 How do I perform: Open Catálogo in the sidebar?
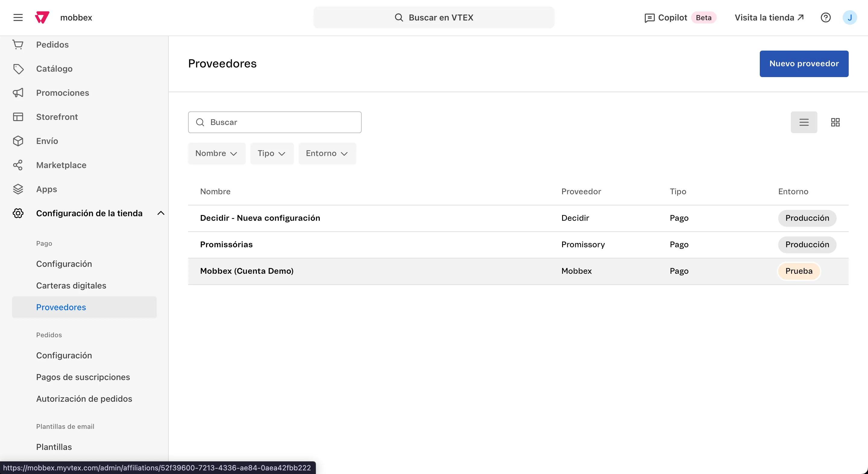click(54, 69)
